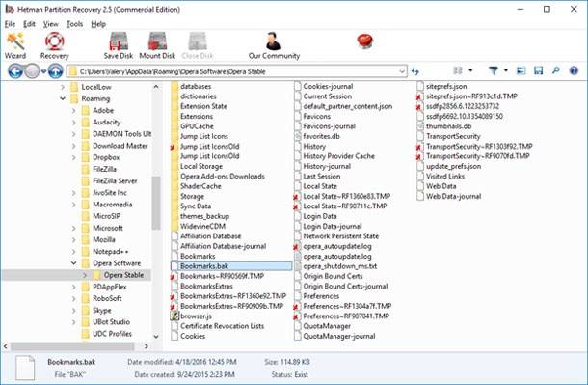This screenshot has height=385, width=588.
Task: Open the Help menu
Action: click(x=98, y=24)
